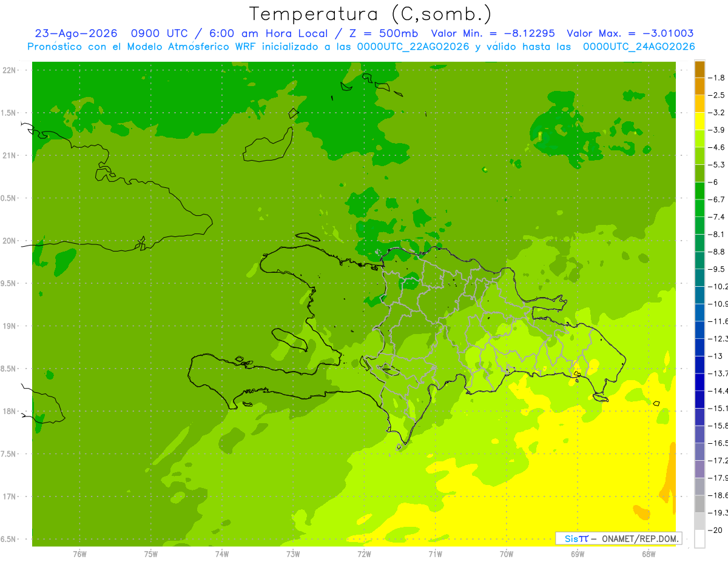Click the "23-Ago-2026" date text
This screenshot has width=728, height=562.
[x=76, y=34]
